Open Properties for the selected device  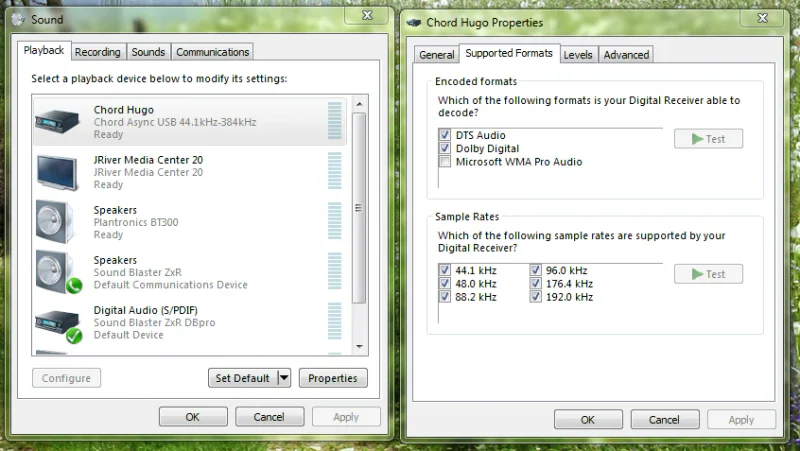pyautogui.click(x=333, y=378)
